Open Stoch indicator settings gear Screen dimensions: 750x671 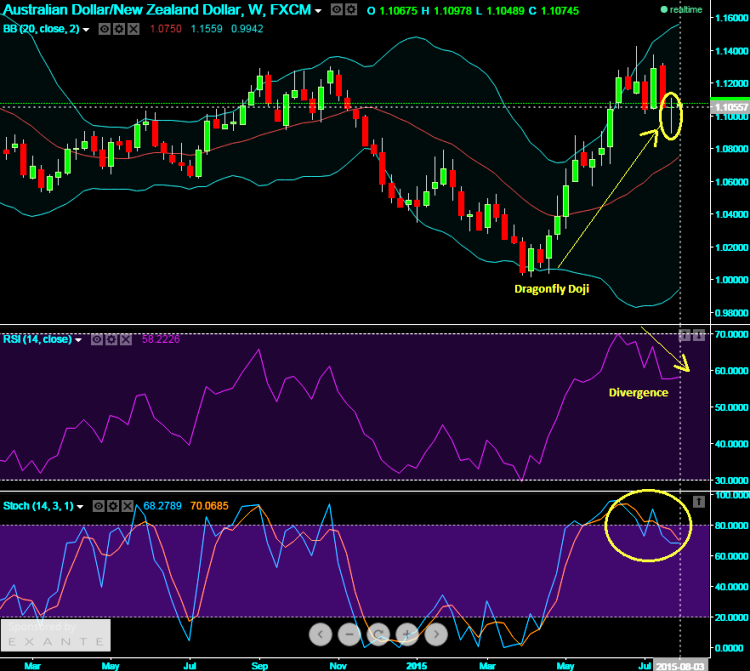click(113, 506)
